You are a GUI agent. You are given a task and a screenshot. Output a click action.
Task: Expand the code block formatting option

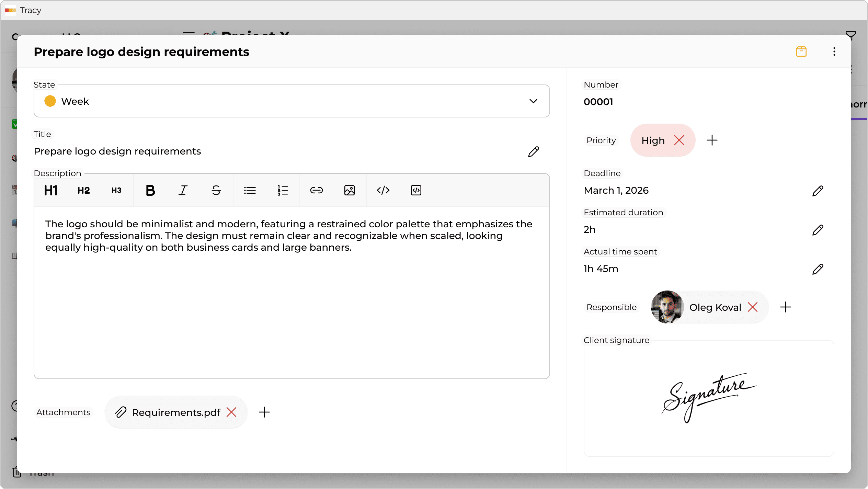tap(415, 190)
